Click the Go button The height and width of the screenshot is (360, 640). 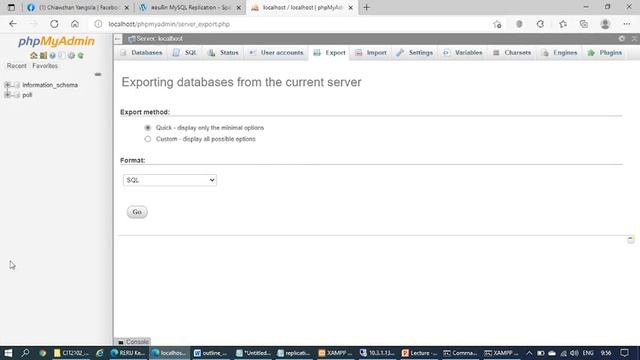click(x=137, y=212)
